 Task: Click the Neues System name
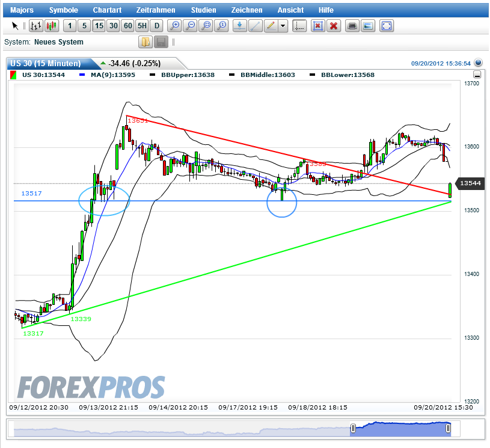click(x=59, y=42)
